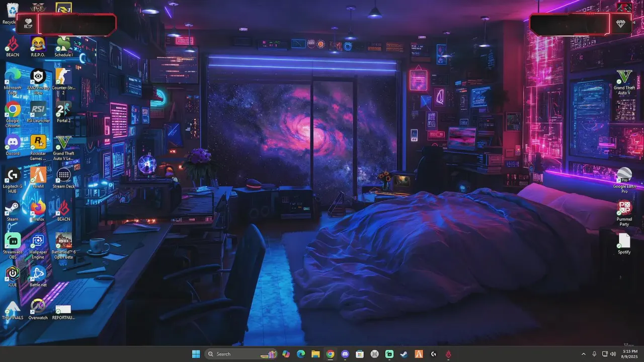
Task: Open Discord desktop shortcut
Action: pos(12,145)
